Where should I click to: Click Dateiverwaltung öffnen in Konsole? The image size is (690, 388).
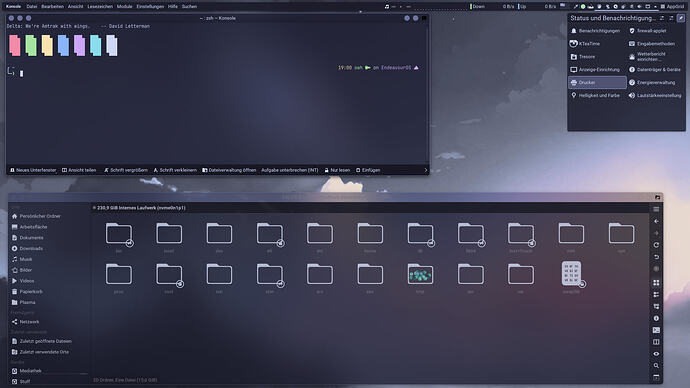[x=229, y=170]
